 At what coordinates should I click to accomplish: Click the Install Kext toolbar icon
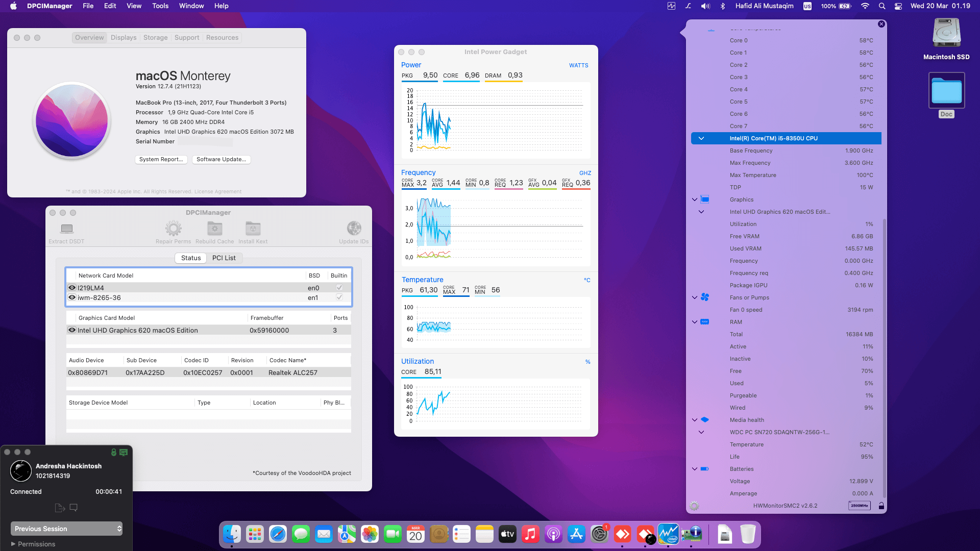(x=253, y=228)
